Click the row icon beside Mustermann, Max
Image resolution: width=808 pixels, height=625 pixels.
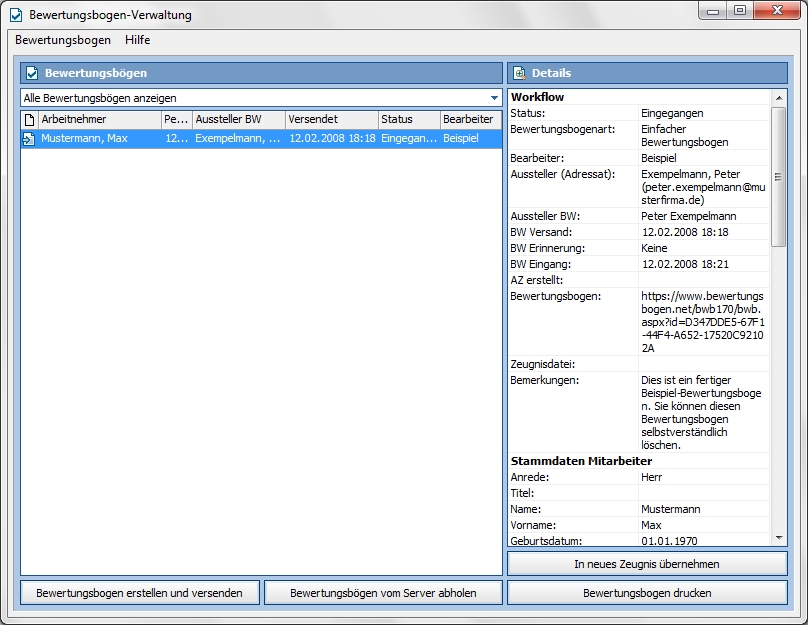click(29, 139)
